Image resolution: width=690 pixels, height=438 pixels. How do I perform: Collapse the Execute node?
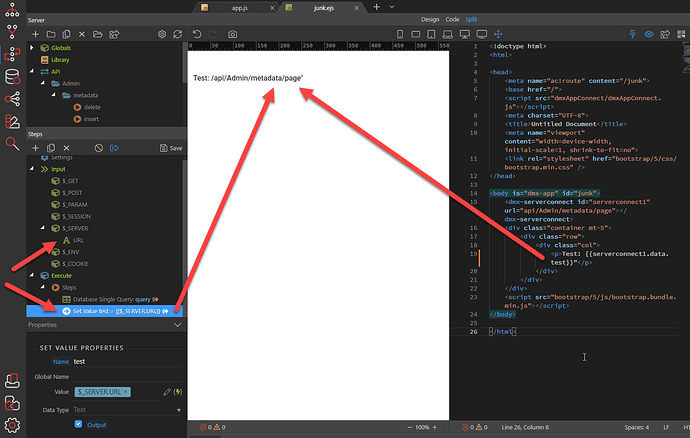[x=32, y=275]
